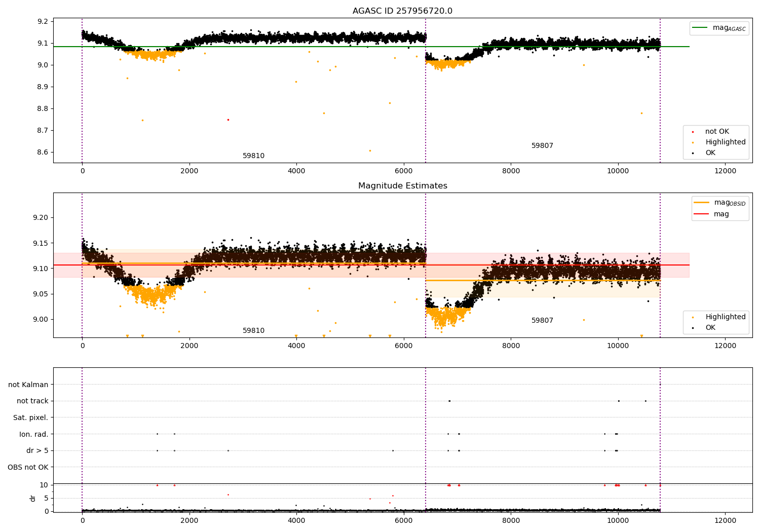The width and height of the screenshot is (760, 532).
Task: Click x-tick 2000 under the bottom plot
Action: (189, 520)
